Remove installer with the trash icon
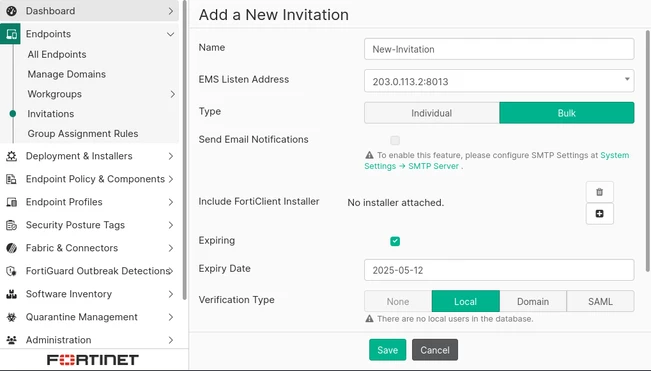The width and height of the screenshot is (651, 371). tap(599, 192)
